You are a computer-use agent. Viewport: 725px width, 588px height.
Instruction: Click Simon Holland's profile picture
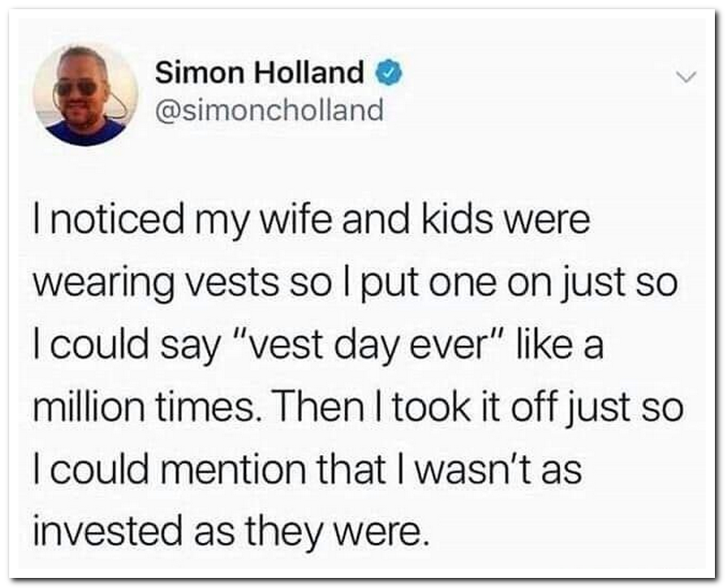(x=85, y=94)
